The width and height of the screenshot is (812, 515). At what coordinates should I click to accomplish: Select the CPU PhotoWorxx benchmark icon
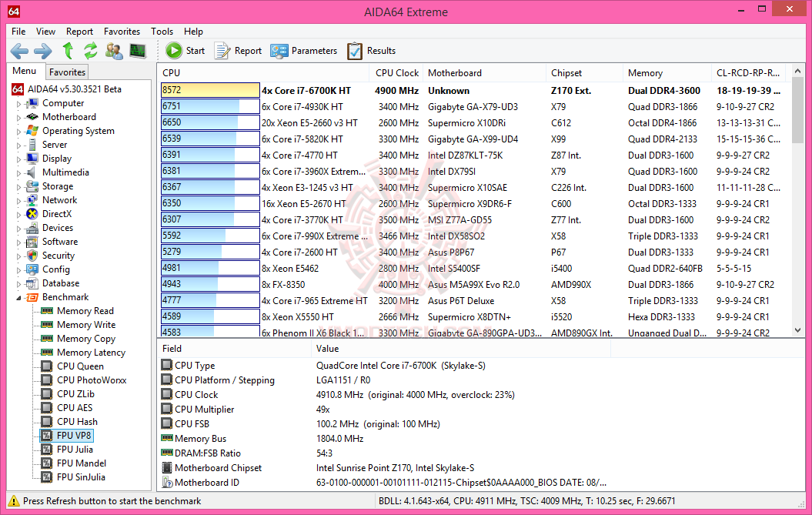[47, 380]
